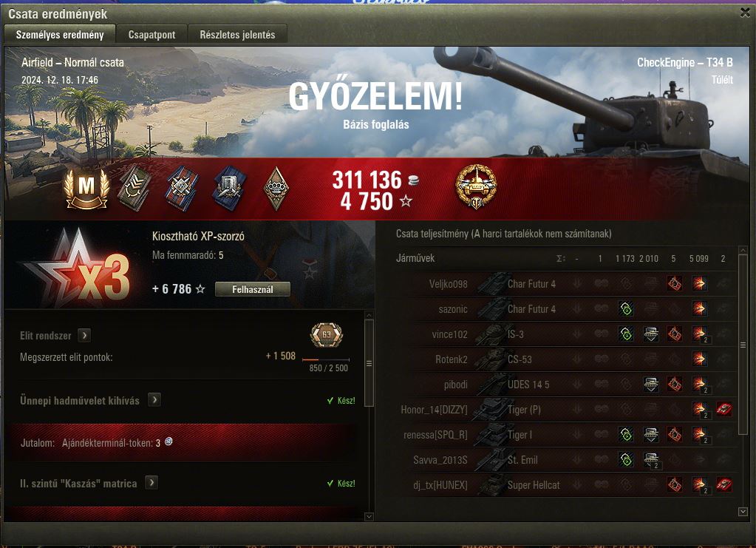The height and width of the screenshot is (548, 756).
Task: Click the brass knuckles diamond-shaped medal
Action: [276, 189]
